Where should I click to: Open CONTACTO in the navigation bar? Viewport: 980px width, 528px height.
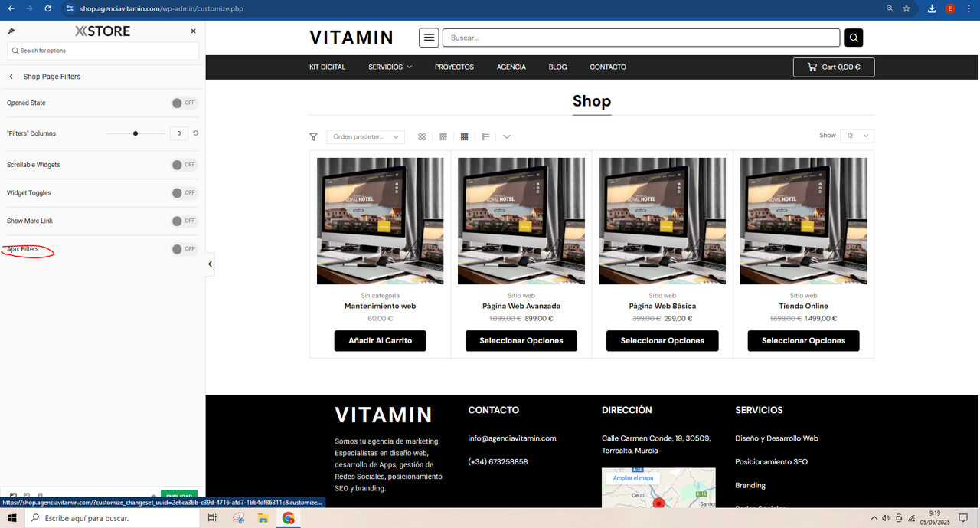click(608, 67)
